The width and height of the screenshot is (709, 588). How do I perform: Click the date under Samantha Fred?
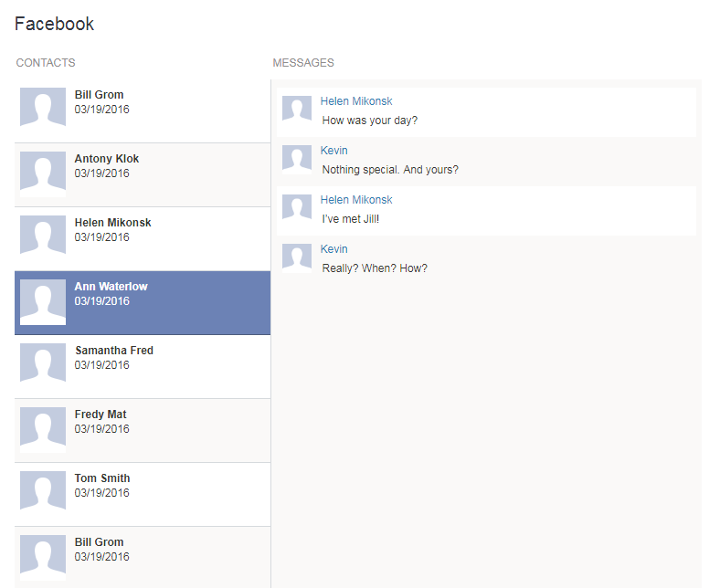101,364
